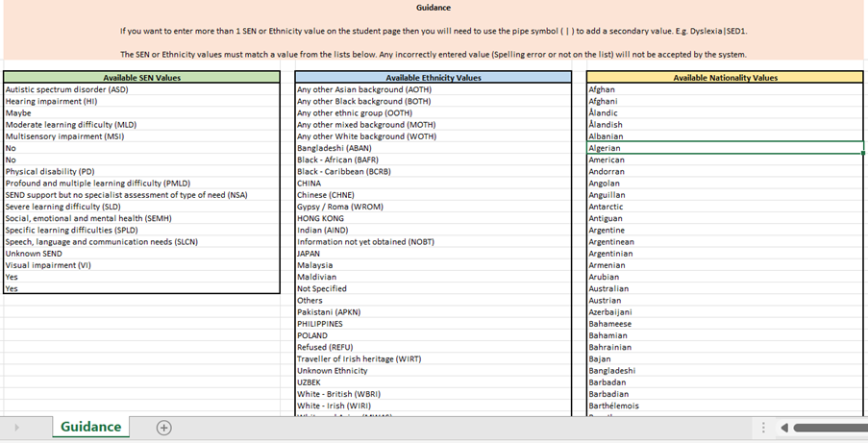Screen dimensions: 868x443
Task: Select Profound and multiple learning difficulty cell
Action: pyautogui.click(x=141, y=183)
